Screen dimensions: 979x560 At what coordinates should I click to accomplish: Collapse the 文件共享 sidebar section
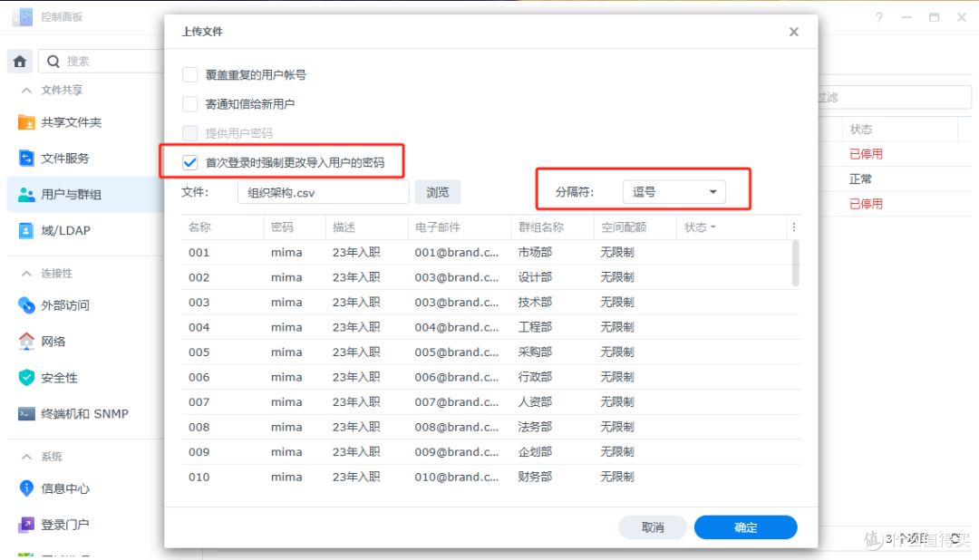[26, 91]
